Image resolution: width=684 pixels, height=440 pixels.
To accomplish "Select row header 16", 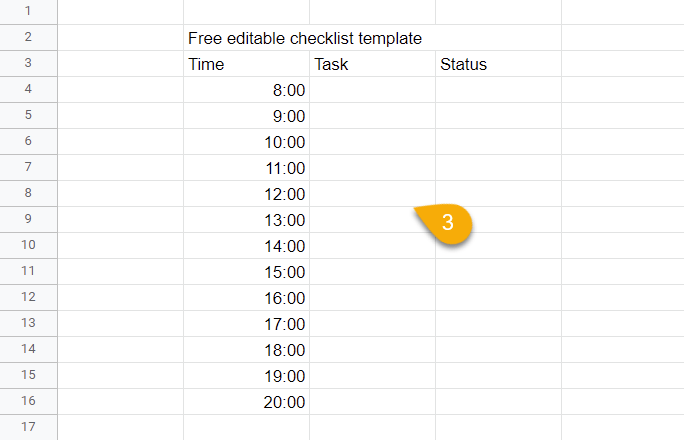I will (x=28, y=401).
